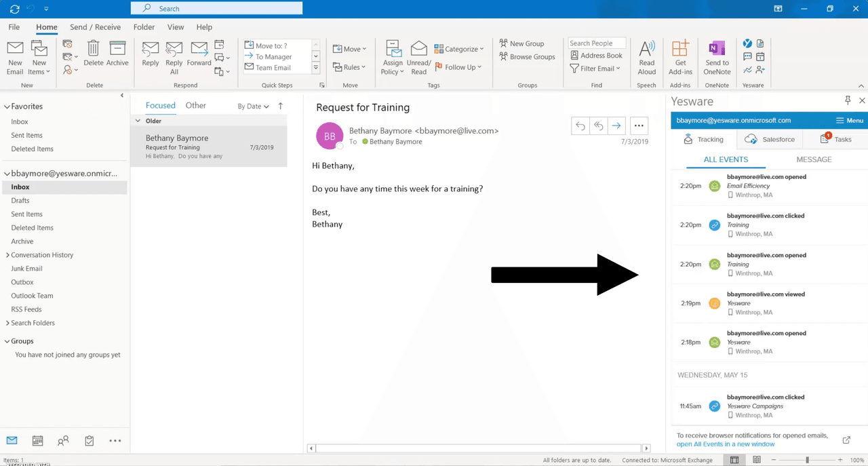Click open All Events in new window link

(725, 444)
